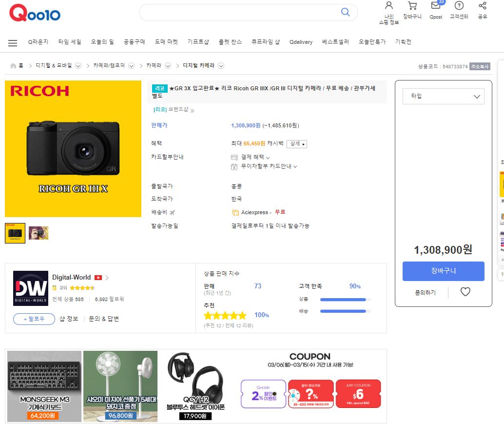Click the airplane icon beside 배송비
This screenshot has height=424, width=504.
pyautogui.click(x=172, y=212)
